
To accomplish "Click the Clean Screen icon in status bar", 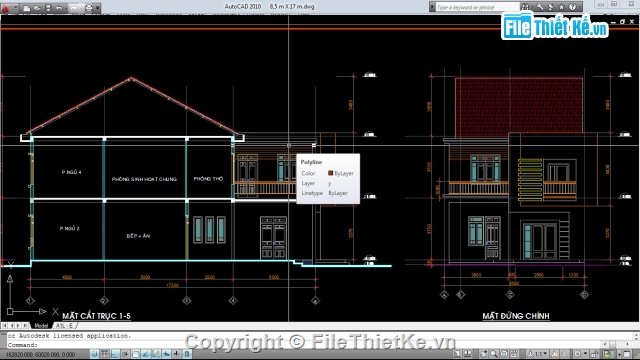I will pos(627,354).
